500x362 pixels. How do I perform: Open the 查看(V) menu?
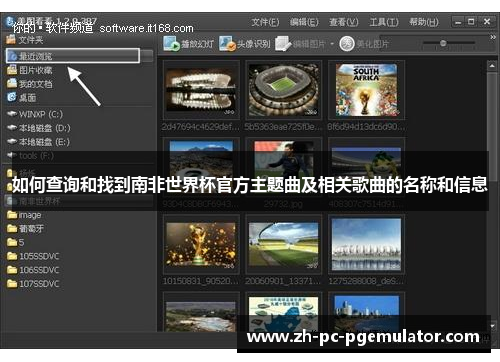[344, 22]
